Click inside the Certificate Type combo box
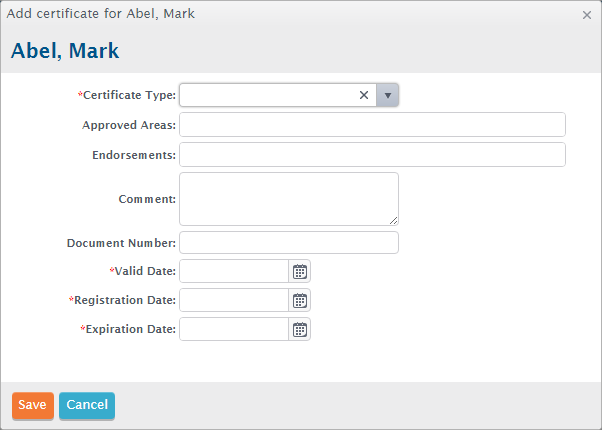Screen dimensions: 602x430 (269, 95)
